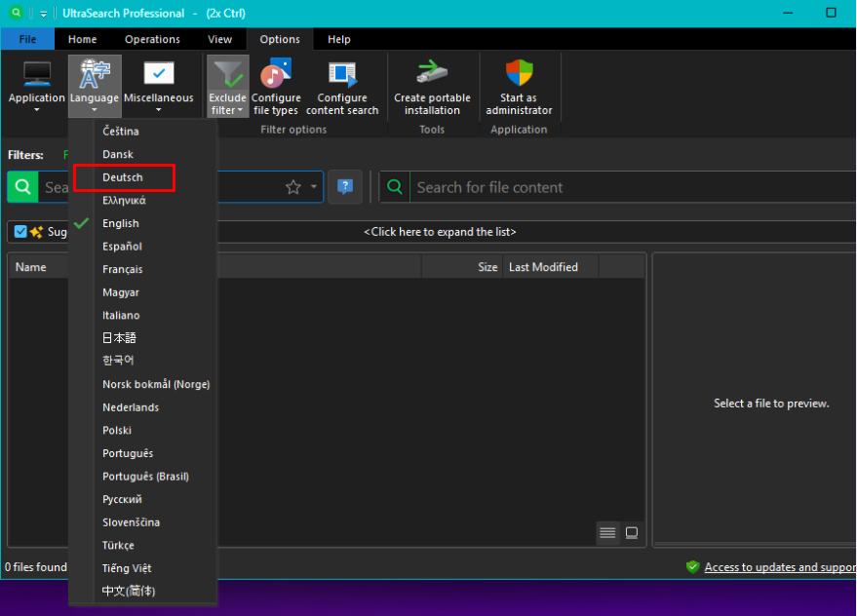Open Configure file types
Image resolution: width=857 pixels, height=616 pixels.
tap(276, 75)
